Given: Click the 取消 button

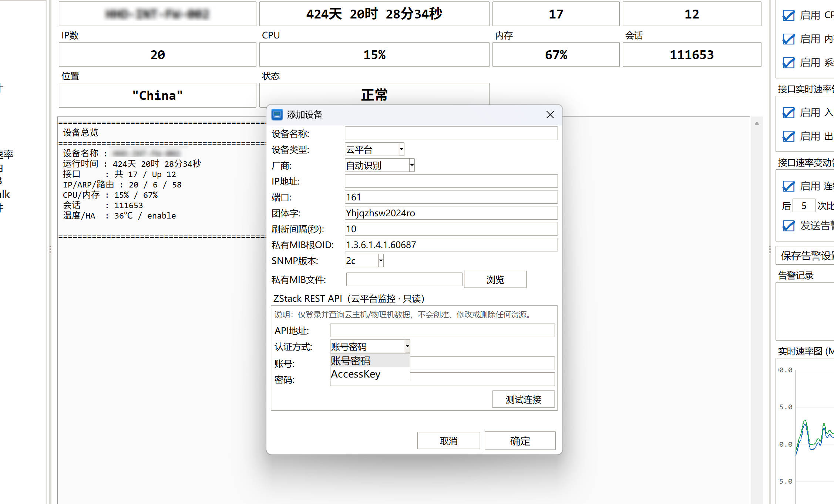Looking at the screenshot, I should click(x=448, y=441).
